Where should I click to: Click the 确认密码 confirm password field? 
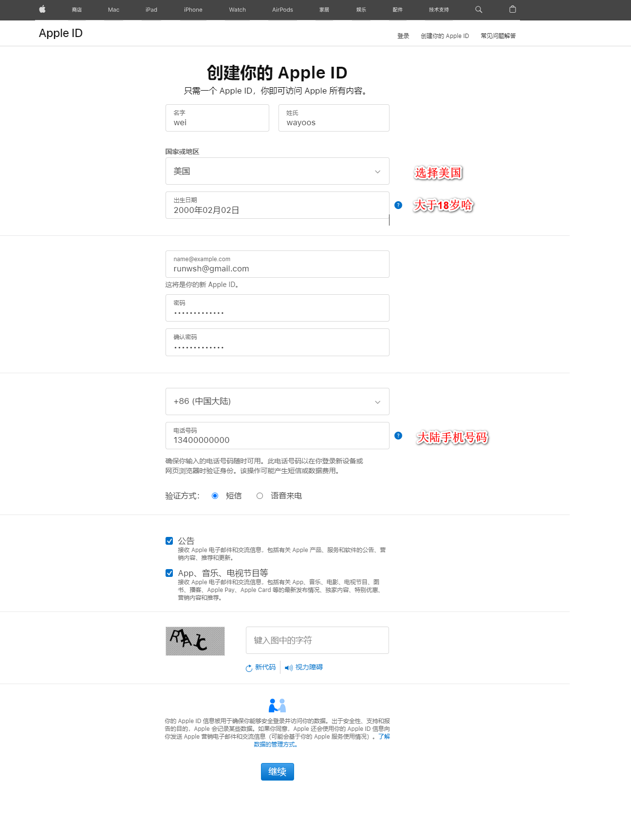pos(278,342)
